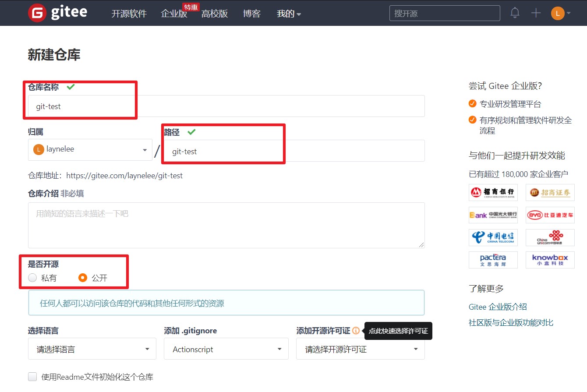Viewport: 587px width, 392px height.
Task: Click the 中国光大银行 logo
Action: tap(493, 215)
